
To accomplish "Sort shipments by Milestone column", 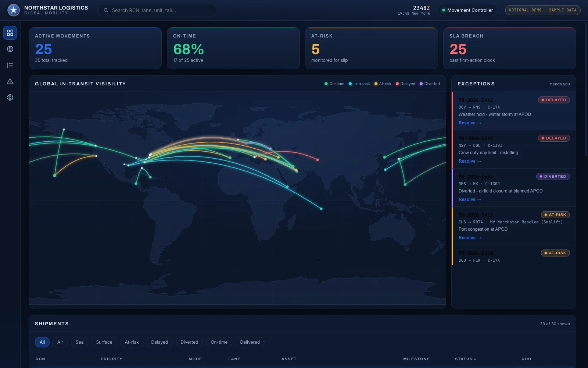I will tap(416, 359).
